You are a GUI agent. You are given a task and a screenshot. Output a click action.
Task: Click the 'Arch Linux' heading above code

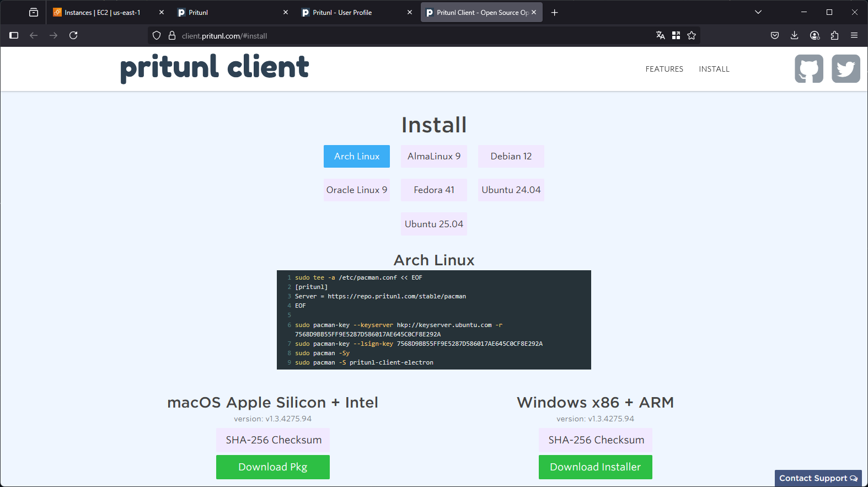pos(434,260)
